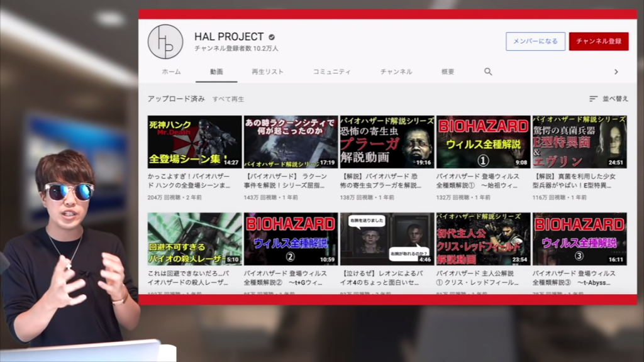Viewport: 644px width, 362px height.
Task: Go to the コミュニティ tab
Action: click(332, 72)
